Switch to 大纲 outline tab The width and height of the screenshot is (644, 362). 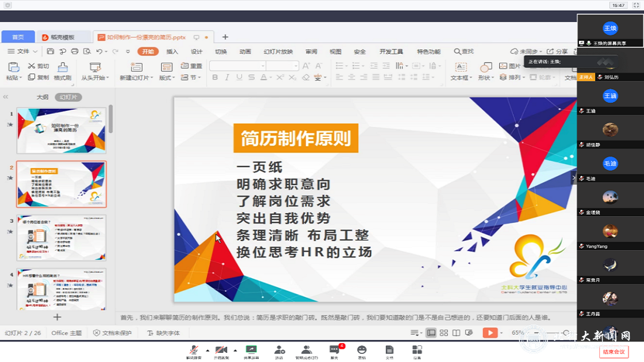point(43,97)
